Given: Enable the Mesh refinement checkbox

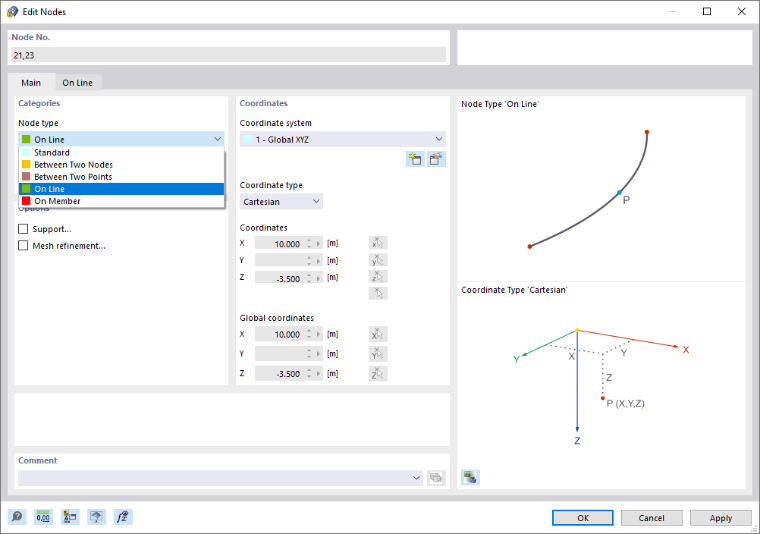Looking at the screenshot, I should pos(23,246).
